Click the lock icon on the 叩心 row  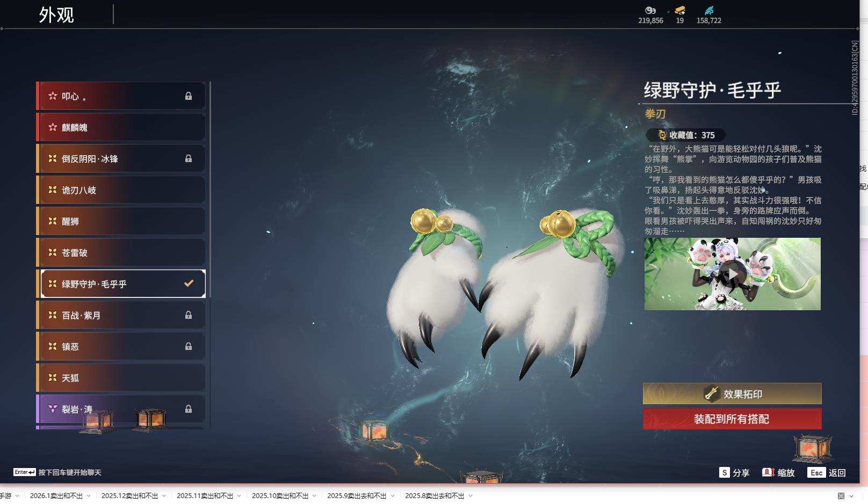(189, 96)
